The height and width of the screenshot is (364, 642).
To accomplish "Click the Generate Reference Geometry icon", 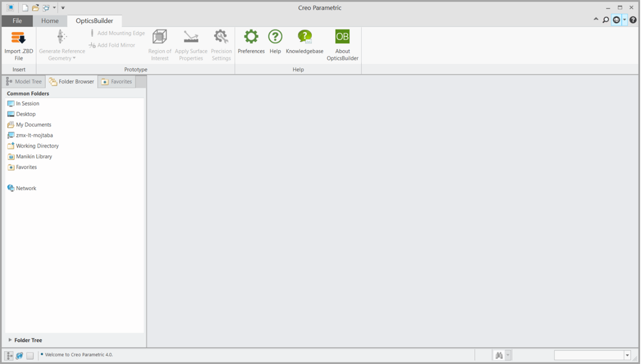I will [x=61, y=37].
